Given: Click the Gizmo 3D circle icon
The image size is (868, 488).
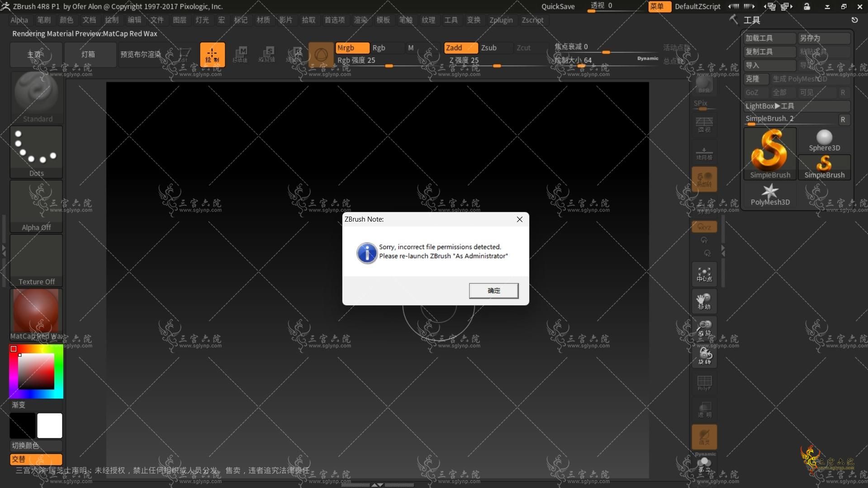Looking at the screenshot, I should coord(321,55).
